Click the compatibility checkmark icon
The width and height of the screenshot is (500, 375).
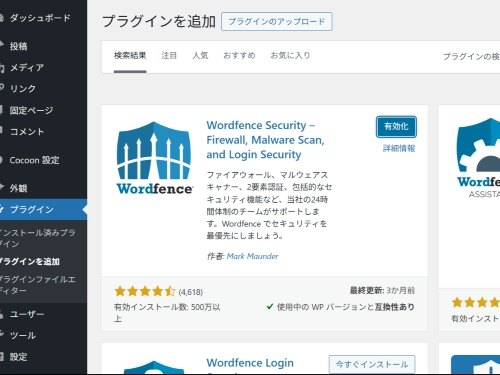tap(270, 307)
